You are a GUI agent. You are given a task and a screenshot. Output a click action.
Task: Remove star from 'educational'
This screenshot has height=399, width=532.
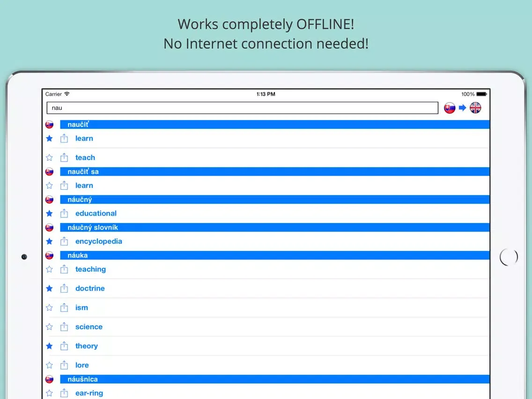[x=50, y=214]
